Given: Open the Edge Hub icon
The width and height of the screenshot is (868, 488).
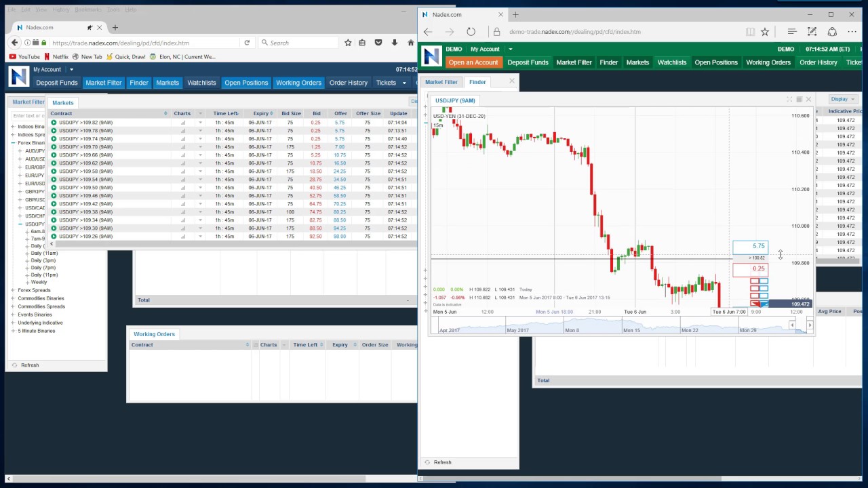Looking at the screenshot, I should point(791,32).
